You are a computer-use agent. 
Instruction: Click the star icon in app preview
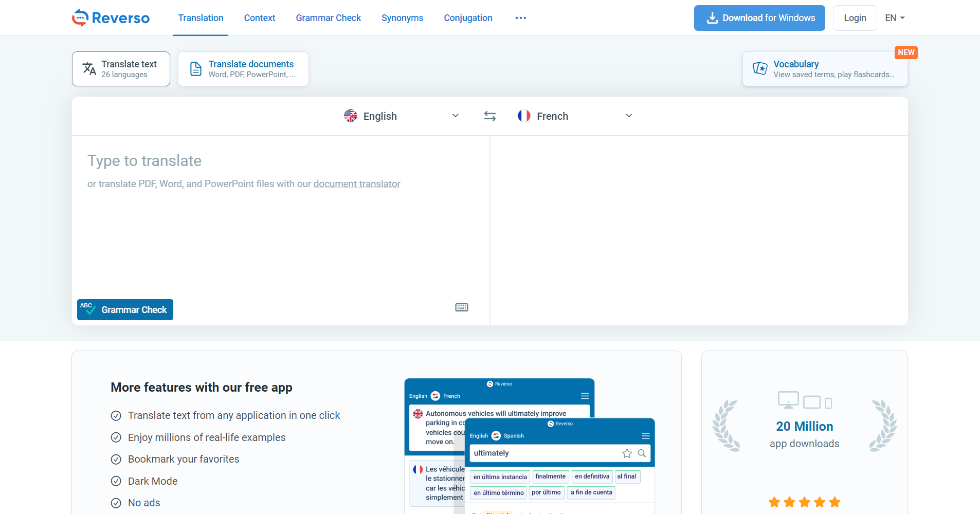(x=627, y=453)
